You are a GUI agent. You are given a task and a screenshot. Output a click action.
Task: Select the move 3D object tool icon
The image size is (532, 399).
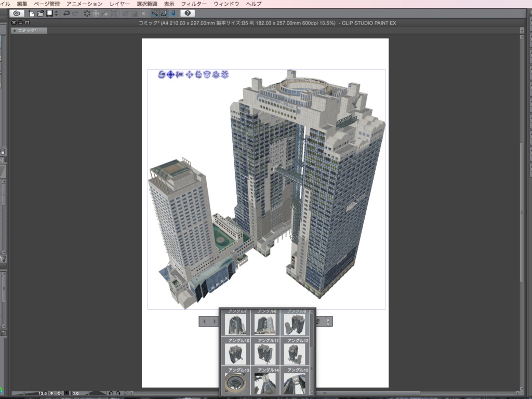point(189,74)
